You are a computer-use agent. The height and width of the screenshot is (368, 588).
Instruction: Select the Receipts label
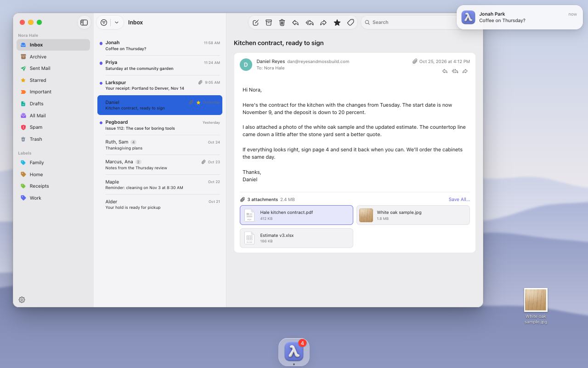53,186
